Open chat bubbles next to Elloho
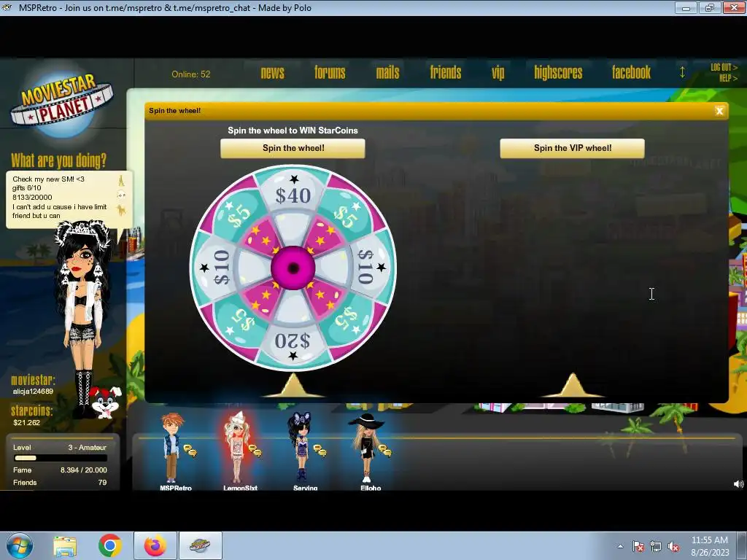Image resolution: width=747 pixels, height=560 pixels. pyautogui.click(x=385, y=451)
